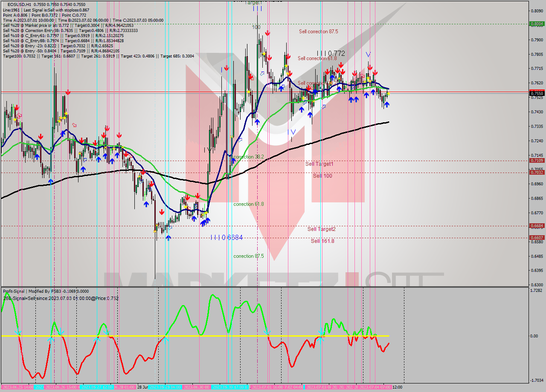This screenshot has width=546, height=392.
Task: Click the 0.7335 price axis value
Action: [x=537, y=127]
